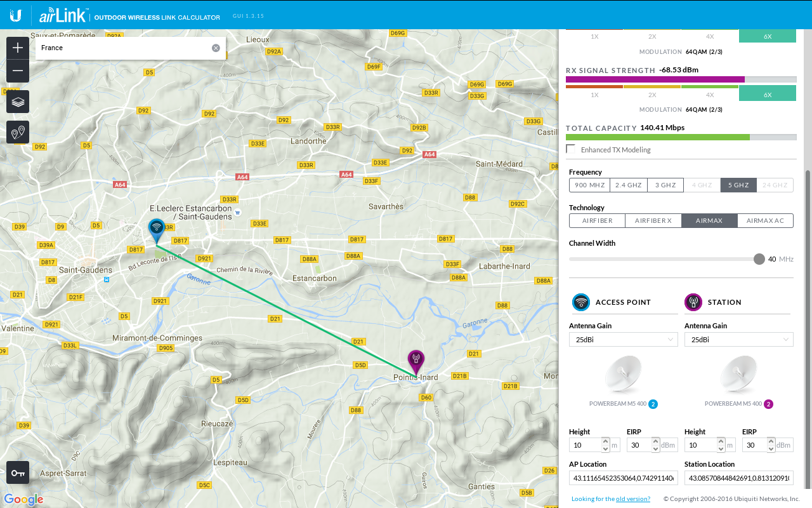This screenshot has width=812, height=508.
Task: Click the Estancarbon town label
Action: (315, 278)
